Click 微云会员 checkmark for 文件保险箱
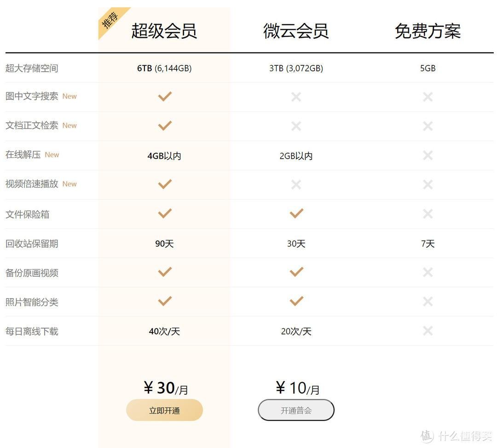The width and height of the screenshot is (497, 448). (x=296, y=213)
